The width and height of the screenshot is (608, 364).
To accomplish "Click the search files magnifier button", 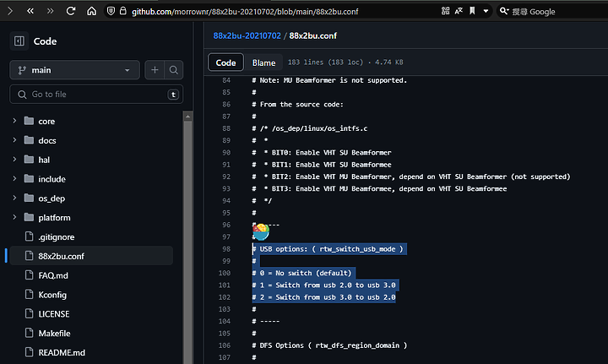I will (174, 70).
